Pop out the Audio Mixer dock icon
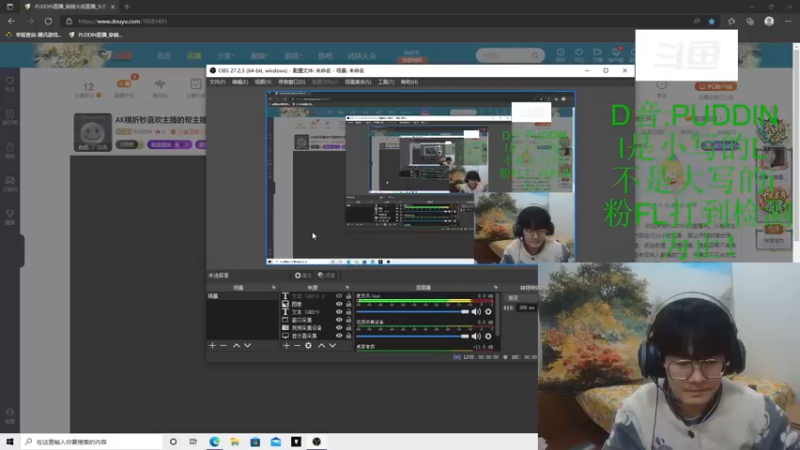The height and width of the screenshot is (450, 800). (495, 288)
